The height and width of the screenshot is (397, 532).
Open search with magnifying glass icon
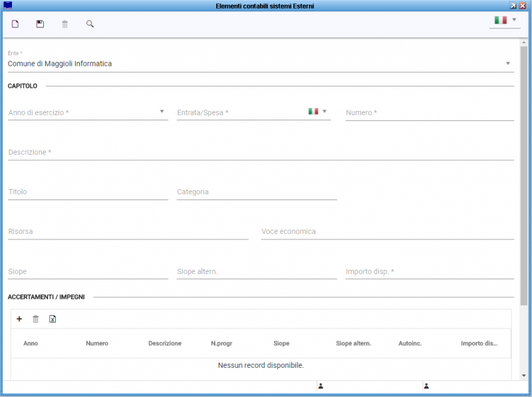pyautogui.click(x=90, y=24)
